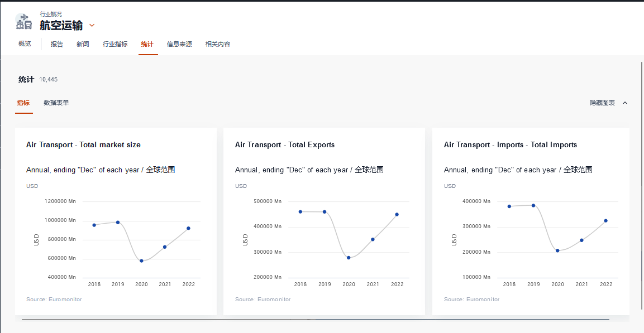Go to the 行业指标 tab
This screenshot has height=333, width=644.
[x=115, y=44]
